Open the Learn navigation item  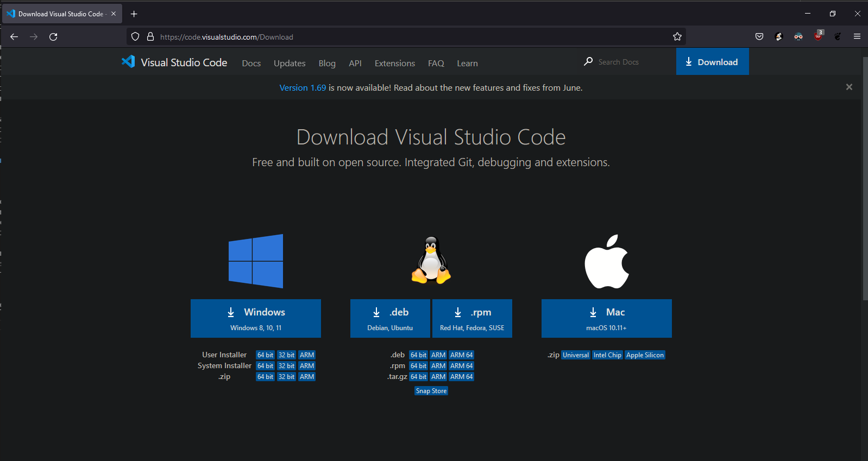tap(467, 63)
